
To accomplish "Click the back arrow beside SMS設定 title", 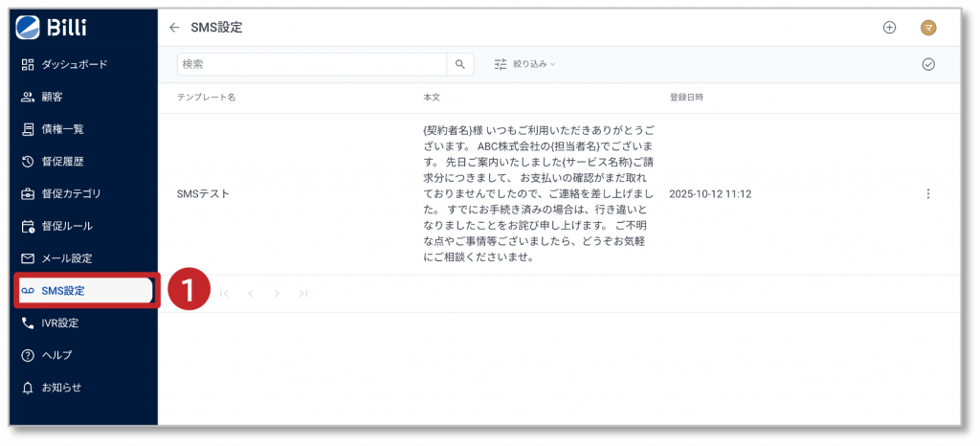I will point(174,28).
